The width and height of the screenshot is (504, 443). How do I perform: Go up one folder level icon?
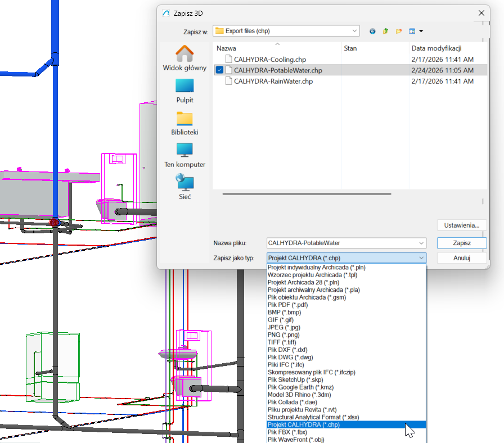point(385,31)
